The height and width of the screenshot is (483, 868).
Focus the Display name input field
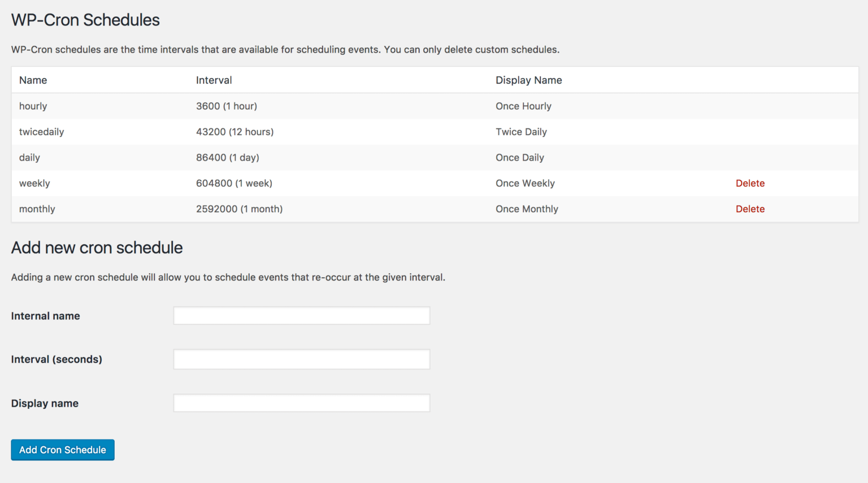pos(302,403)
